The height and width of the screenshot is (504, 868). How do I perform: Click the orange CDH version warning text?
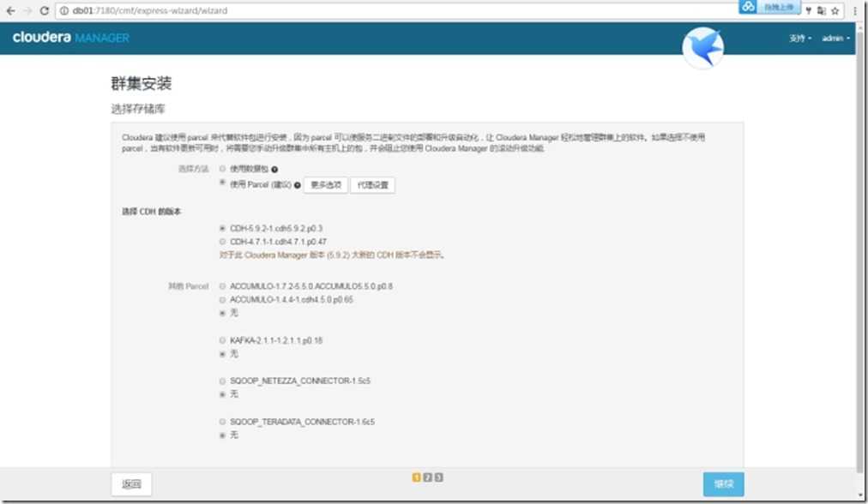coord(332,255)
